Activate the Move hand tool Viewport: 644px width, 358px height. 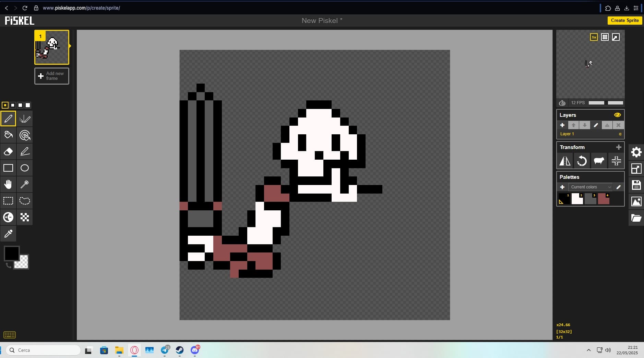tap(8, 185)
